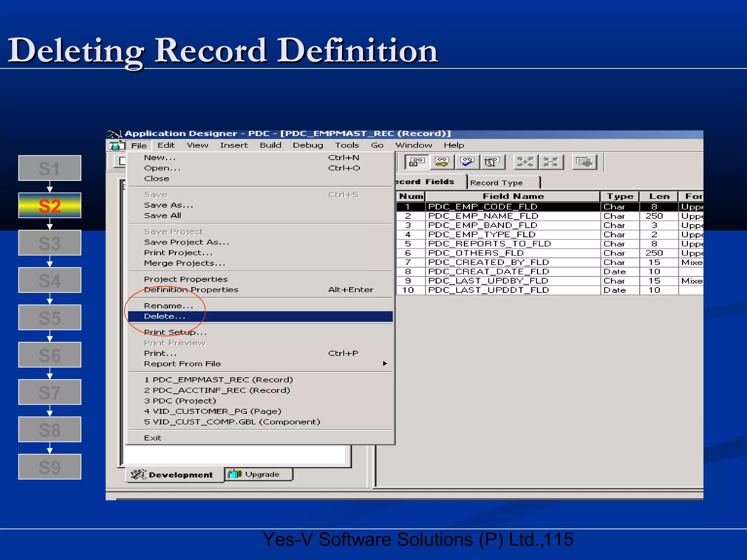The image size is (747, 560).
Task: Open the Go menu
Action: coord(377,145)
